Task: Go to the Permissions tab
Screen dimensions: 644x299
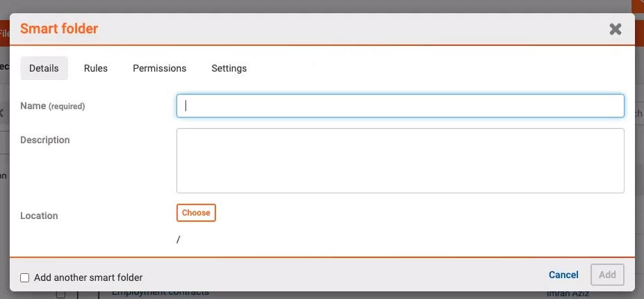Action: [160, 68]
